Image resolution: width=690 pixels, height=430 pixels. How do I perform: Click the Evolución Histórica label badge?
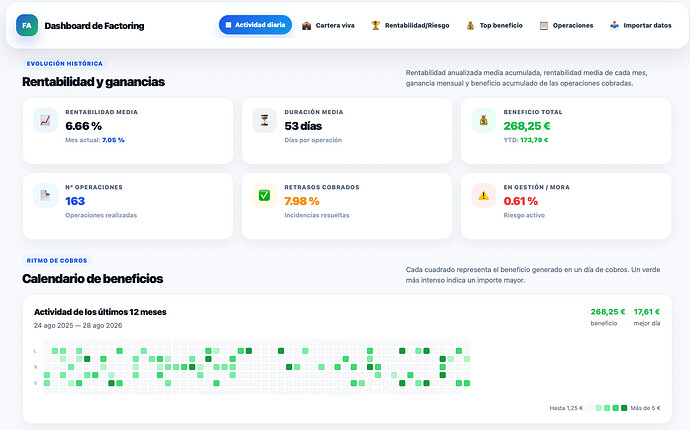click(x=65, y=64)
